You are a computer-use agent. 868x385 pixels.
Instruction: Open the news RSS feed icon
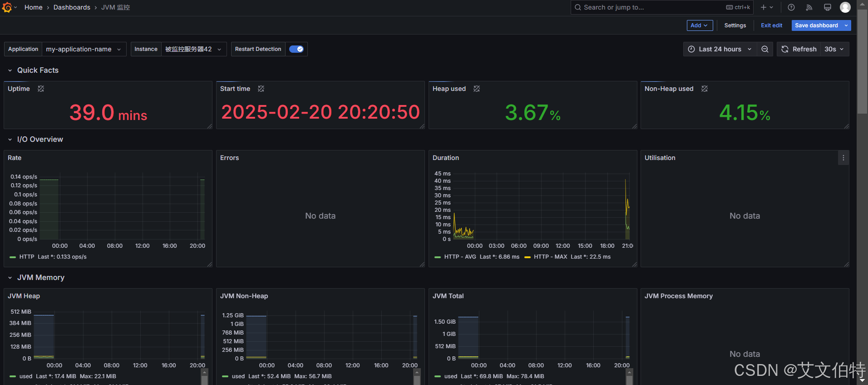809,7
